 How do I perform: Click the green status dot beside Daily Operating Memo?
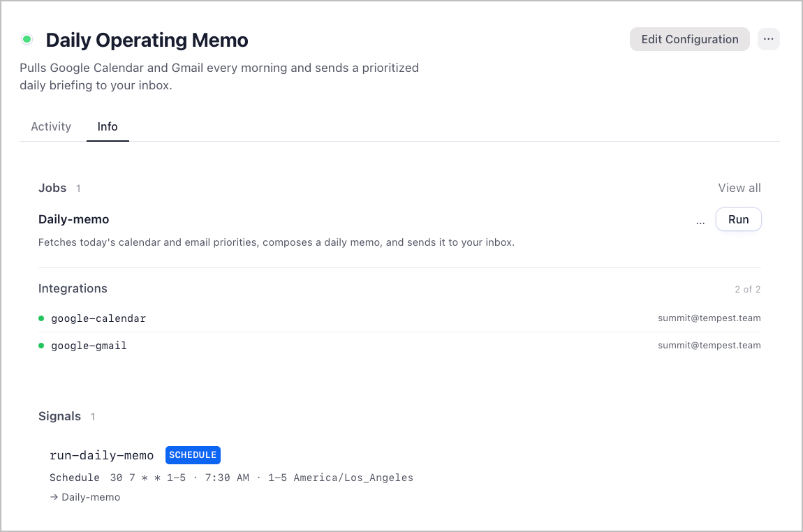click(27, 39)
